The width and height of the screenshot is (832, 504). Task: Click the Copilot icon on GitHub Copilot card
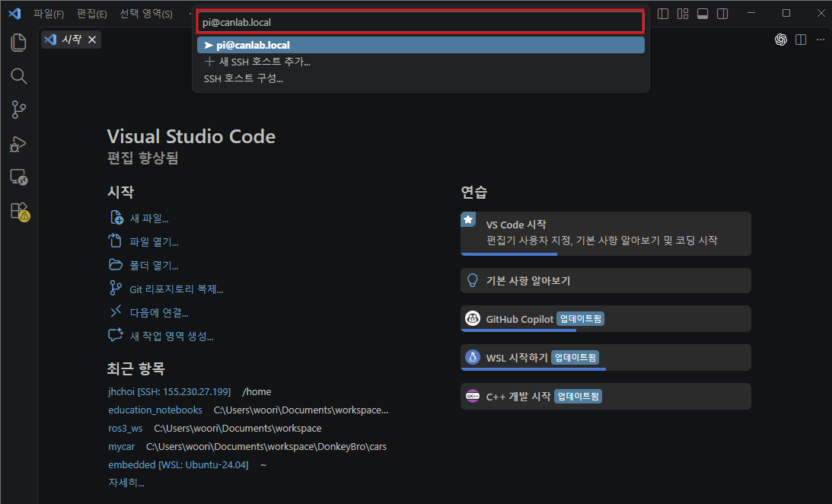[x=472, y=318]
